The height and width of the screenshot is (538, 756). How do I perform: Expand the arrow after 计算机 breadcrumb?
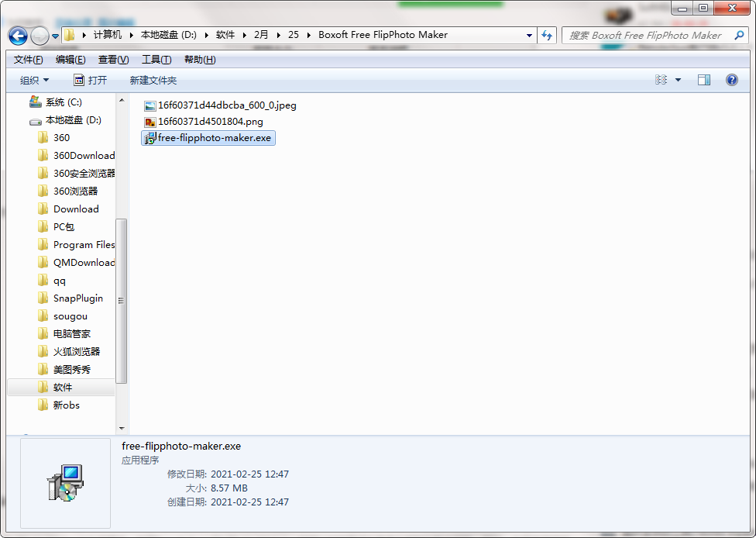(x=132, y=35)
